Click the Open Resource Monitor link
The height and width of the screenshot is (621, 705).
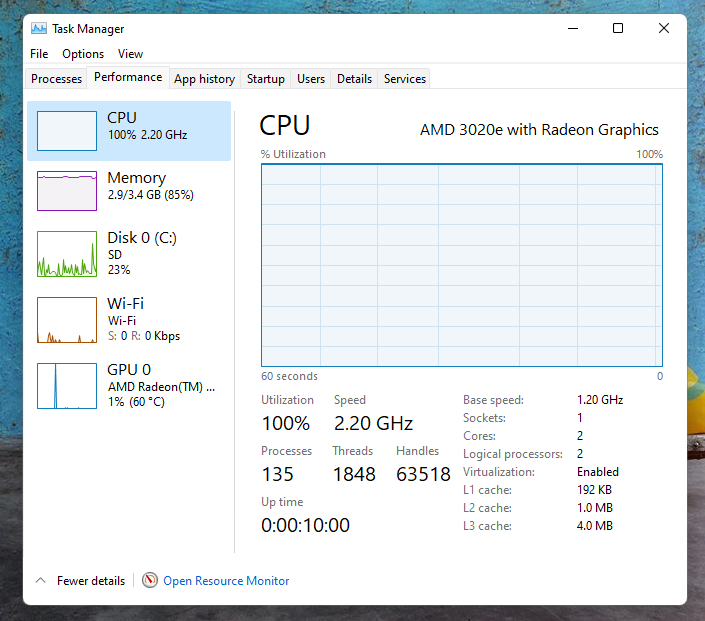(x=226, y=581)
